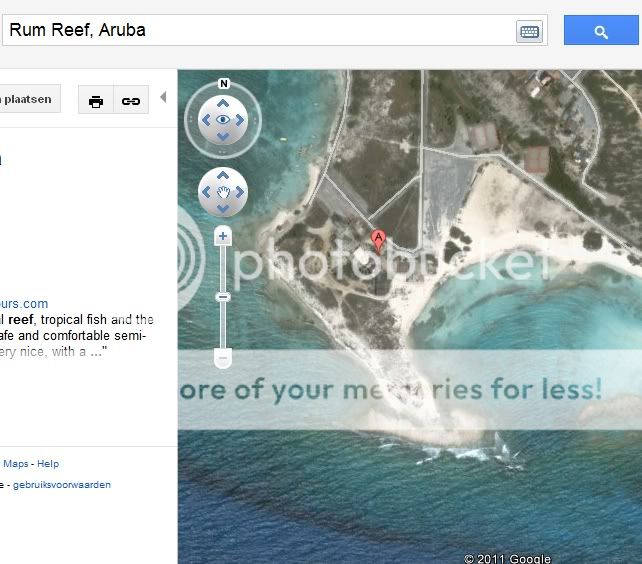Image resolution: width=642 pixels, height=564 pixels.
Task: Pan map up with pan control arrow
Action: click(223, 176)
